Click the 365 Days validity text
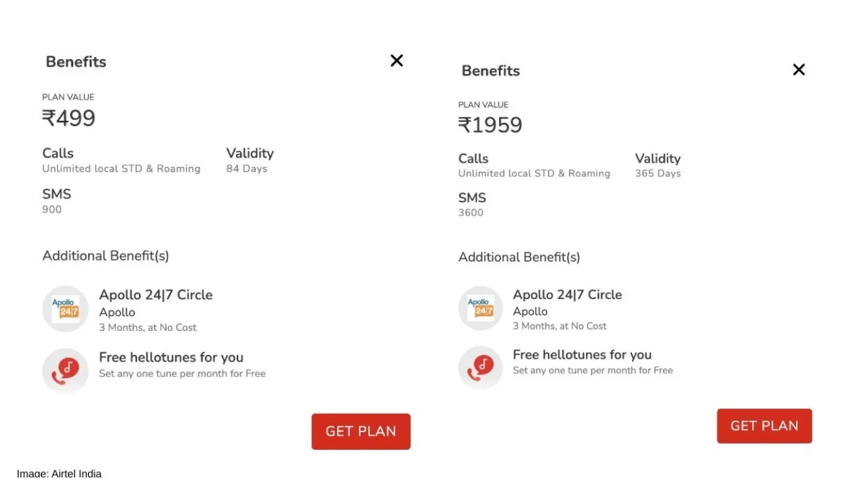Viewport: 868px width, 487px height. point(658,174)
